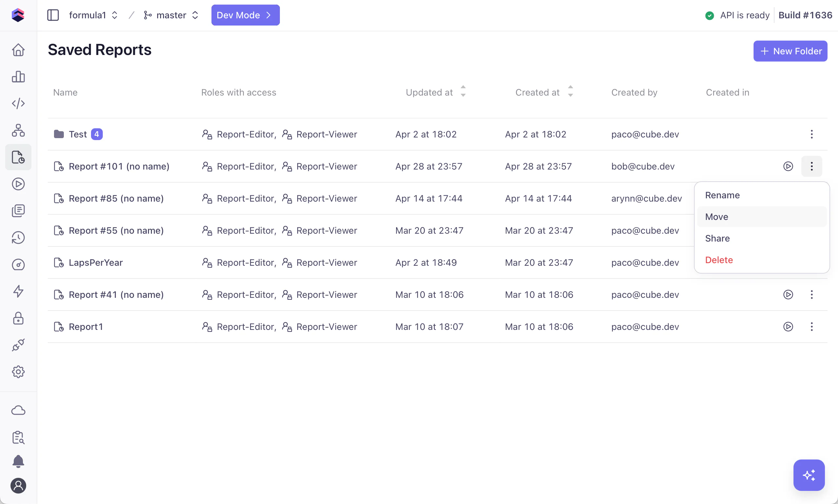838x504 pixels.
Task: Toggle the sidebar panel collapse icon
Action: point(53,15)
